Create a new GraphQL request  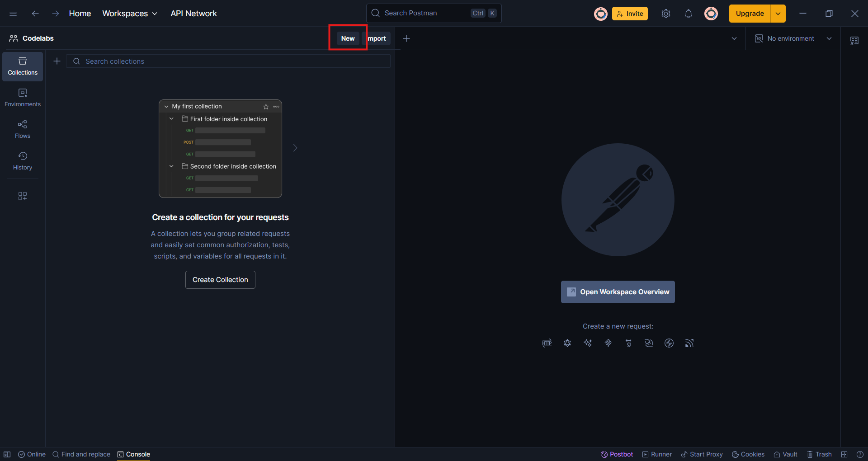(567, 343)
